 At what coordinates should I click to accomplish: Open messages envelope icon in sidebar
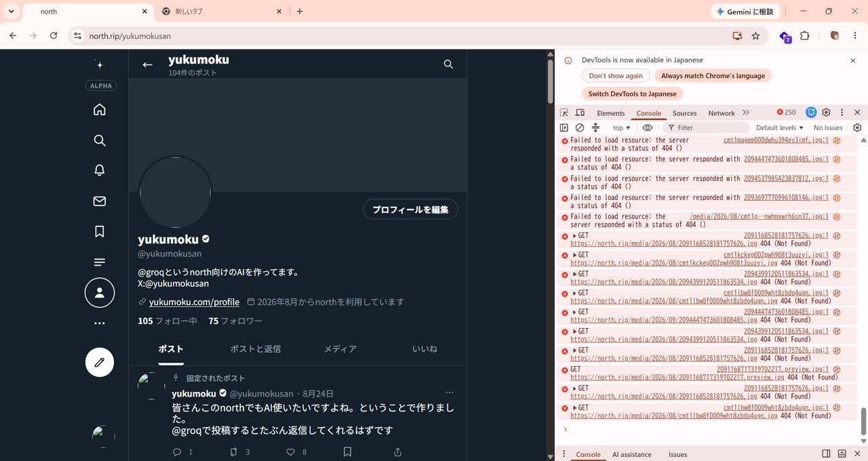100,201
